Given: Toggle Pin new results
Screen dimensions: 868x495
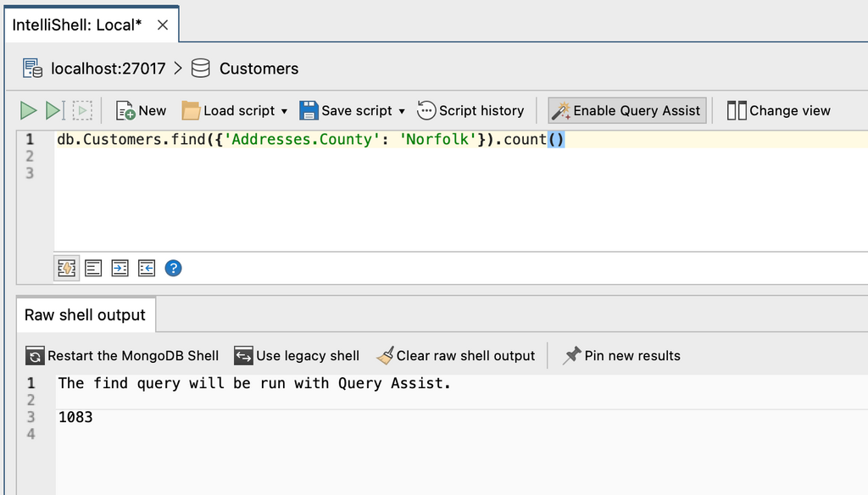Looking at the screenshot, I should pyautogui.click(x=621, y=356).
